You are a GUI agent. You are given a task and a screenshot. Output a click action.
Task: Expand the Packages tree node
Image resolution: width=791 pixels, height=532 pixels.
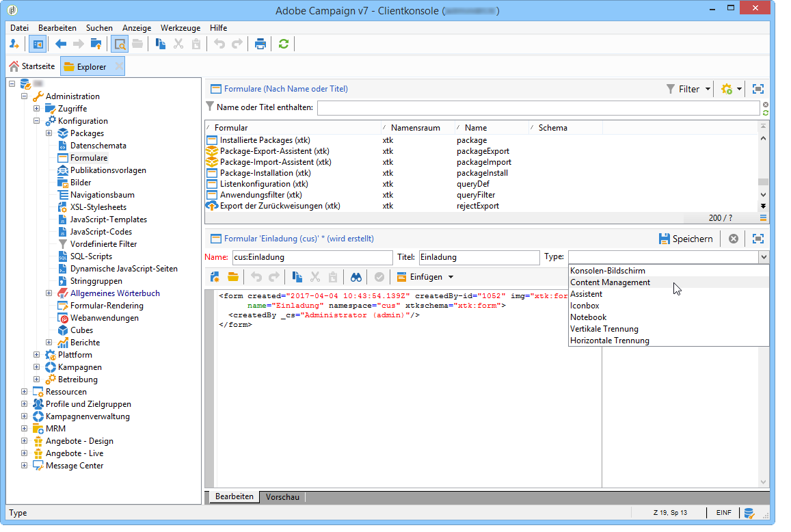click(49, 133)
